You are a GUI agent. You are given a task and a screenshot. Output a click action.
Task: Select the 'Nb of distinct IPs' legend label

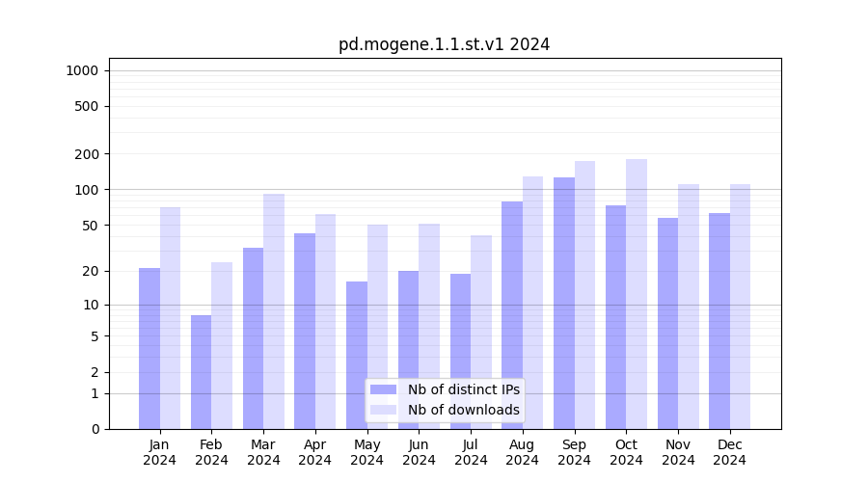coord(463,389)
